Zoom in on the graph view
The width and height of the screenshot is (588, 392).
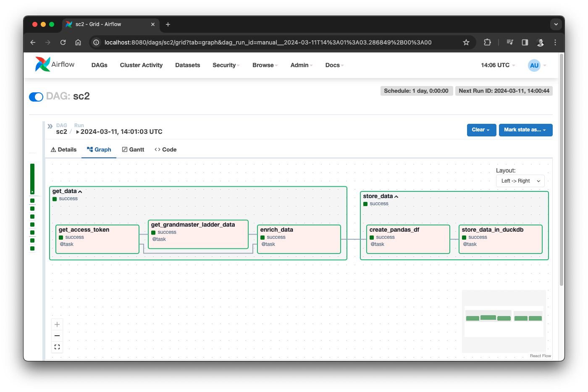pos(57,324)
